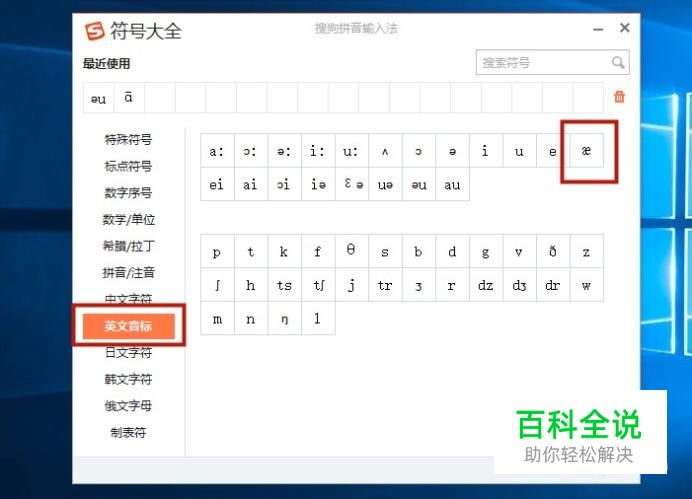Viewport: 692px width, 499px height.
Task: Open the 拼音/注音 category
Action: click(128, 272)
